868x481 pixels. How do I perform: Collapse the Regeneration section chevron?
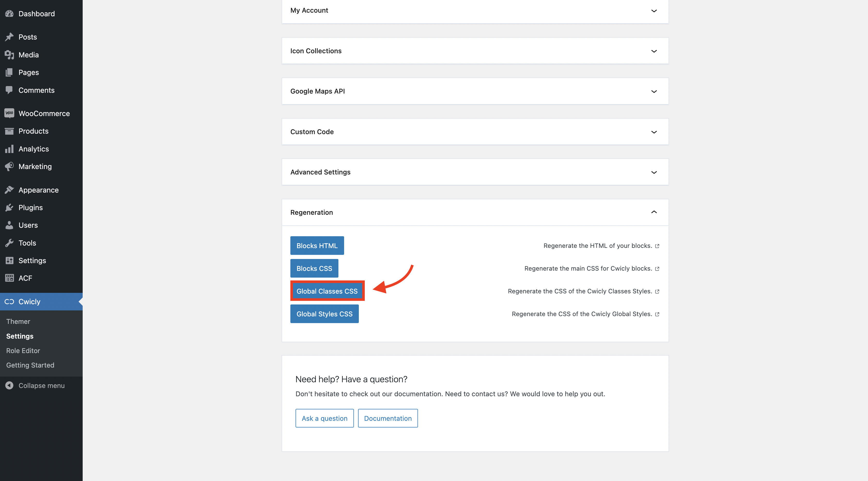[654, 212]
